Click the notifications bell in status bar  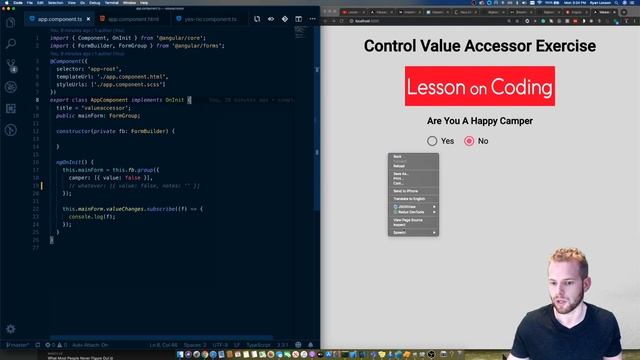click(x=311, y=345)
